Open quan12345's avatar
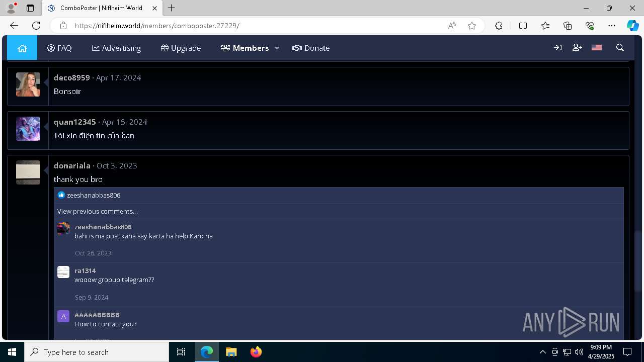This screenshot has height=362, width=644. pyautogui.click(x=28, y=129)
